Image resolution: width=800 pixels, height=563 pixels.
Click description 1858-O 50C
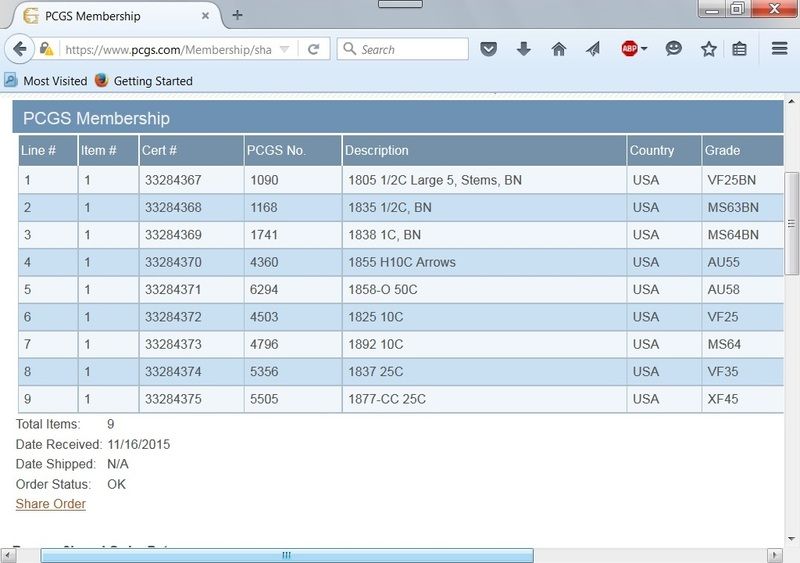[x=383, y=290]
